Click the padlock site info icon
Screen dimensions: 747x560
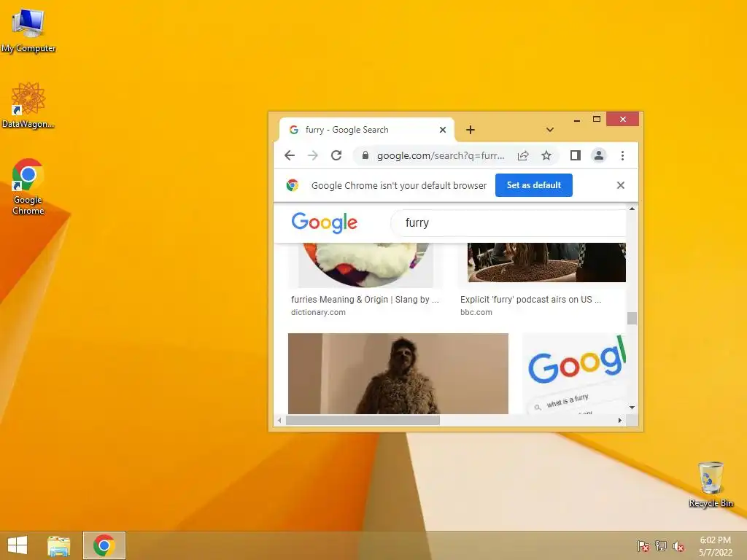coord(365,156)
